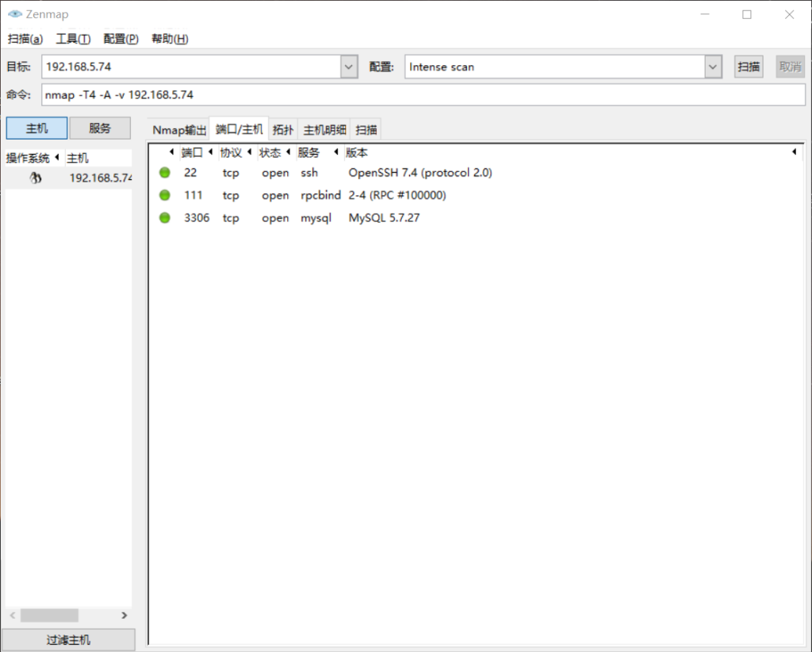Click the Zenmap eye icon in title bar
The height and width of the screenshot is (652, 812).
[x=14, y=14]
